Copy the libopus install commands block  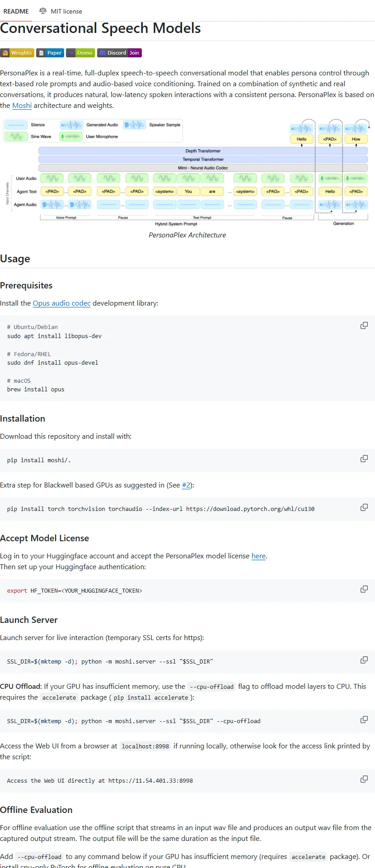364,325
